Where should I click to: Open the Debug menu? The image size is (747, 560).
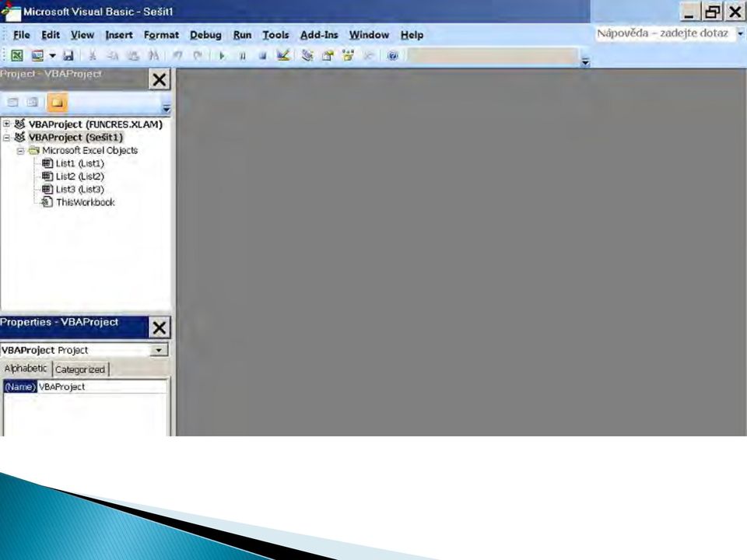click(x=205, y=35)
